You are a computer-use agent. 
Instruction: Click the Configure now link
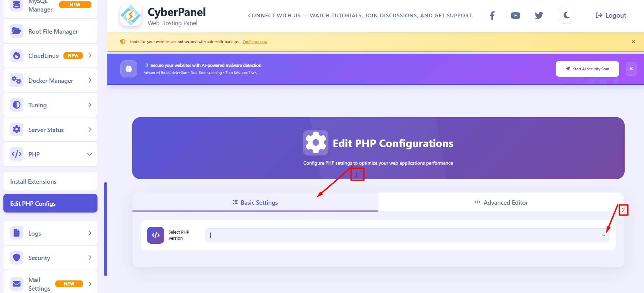255,42
